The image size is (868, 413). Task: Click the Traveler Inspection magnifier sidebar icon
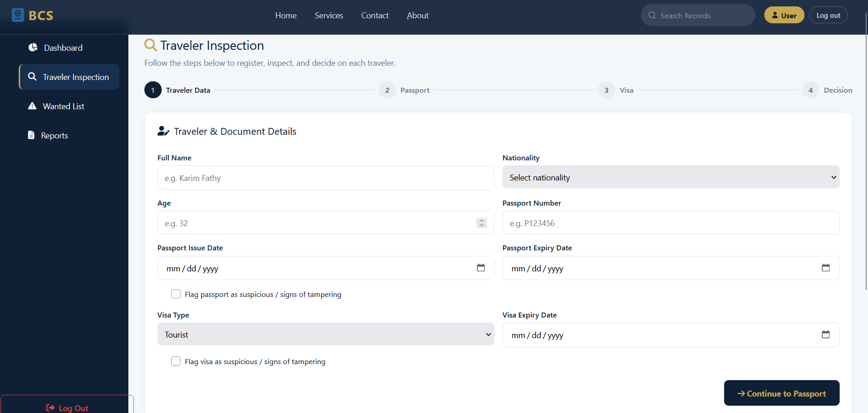pyautogui.click(x=32, y=77)
